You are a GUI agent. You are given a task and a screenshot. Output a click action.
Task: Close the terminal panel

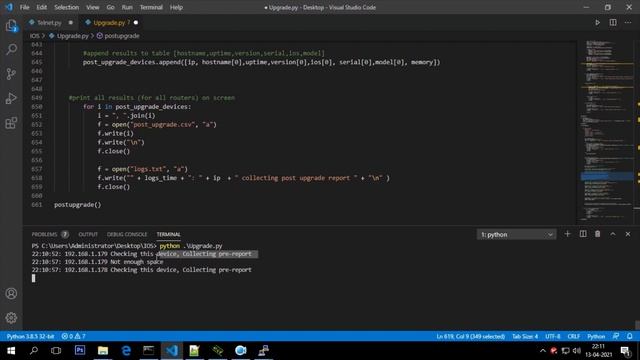628,234
